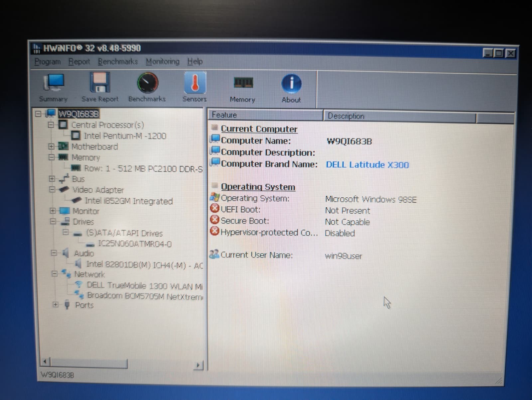Open the Summary toolbar icon

[53, 83]
